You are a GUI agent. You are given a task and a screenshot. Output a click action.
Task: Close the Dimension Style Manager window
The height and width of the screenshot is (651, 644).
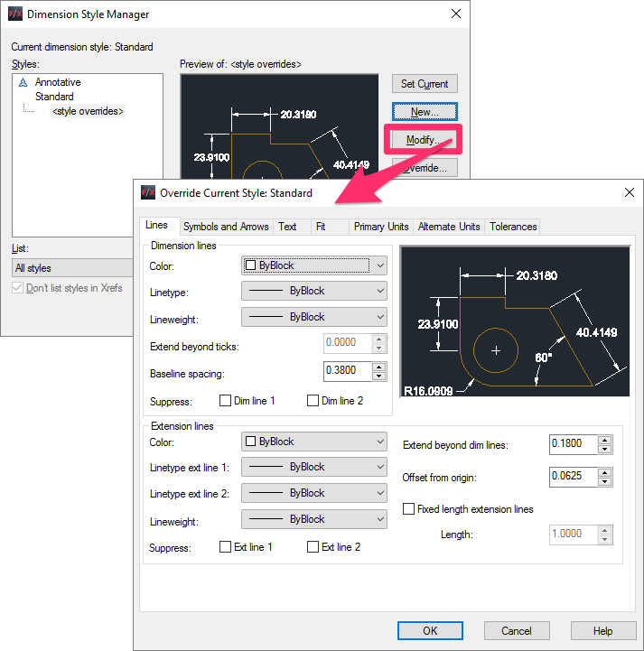456,14
